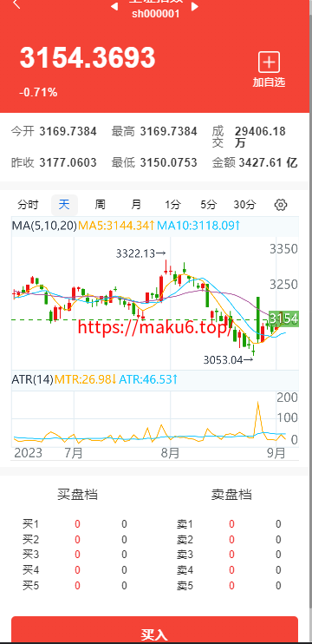Click the green 3154 price tag
The height and width of the screenshot is (644, 312).
(x=283, y=319)
